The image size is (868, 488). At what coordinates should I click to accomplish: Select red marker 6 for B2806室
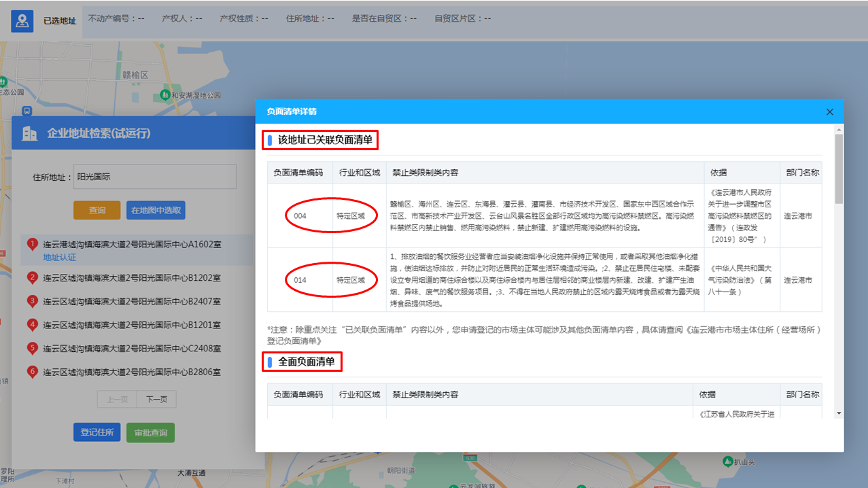point(32,372)
